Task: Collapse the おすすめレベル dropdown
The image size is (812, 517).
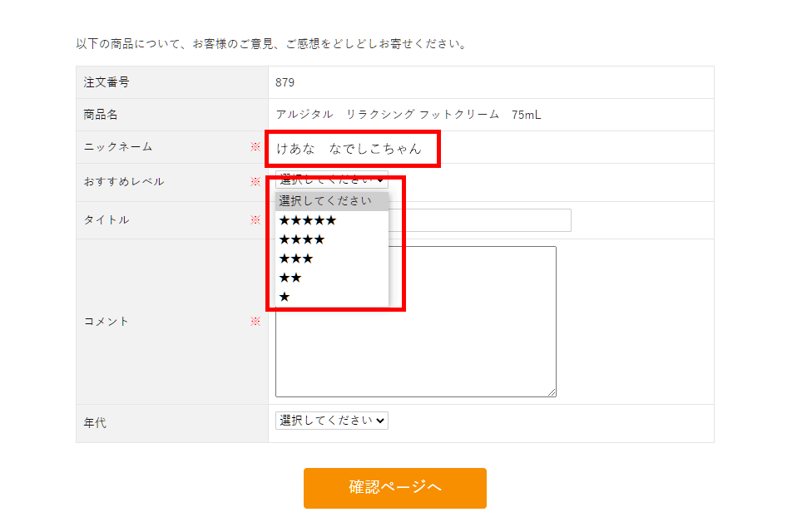Action: tap(331, 180)
